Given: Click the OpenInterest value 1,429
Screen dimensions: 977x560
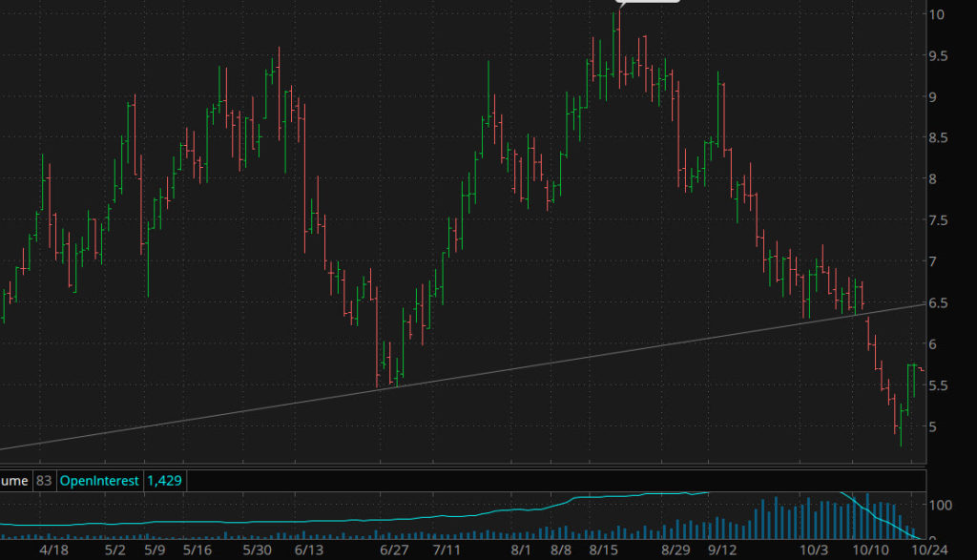Looking at the screenshot, I should coord(163,481).
